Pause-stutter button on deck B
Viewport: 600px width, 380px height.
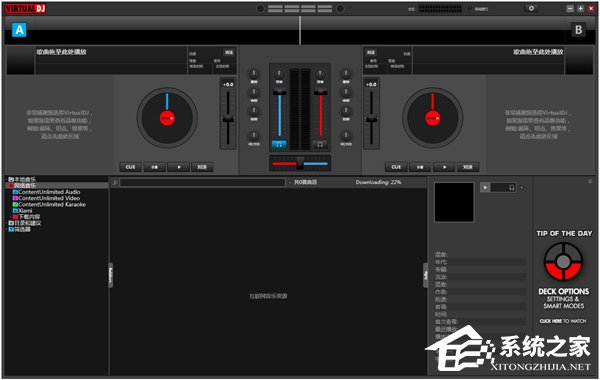coord(420,167)
